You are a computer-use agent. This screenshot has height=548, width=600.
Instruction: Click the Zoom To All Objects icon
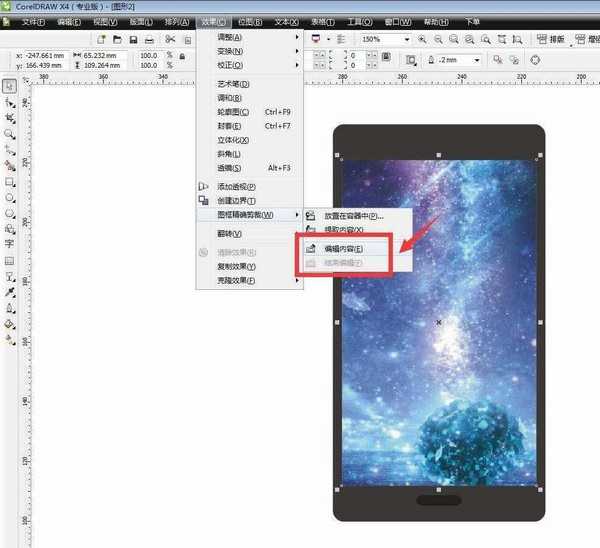pyautogui.click(x=470, y=39)
